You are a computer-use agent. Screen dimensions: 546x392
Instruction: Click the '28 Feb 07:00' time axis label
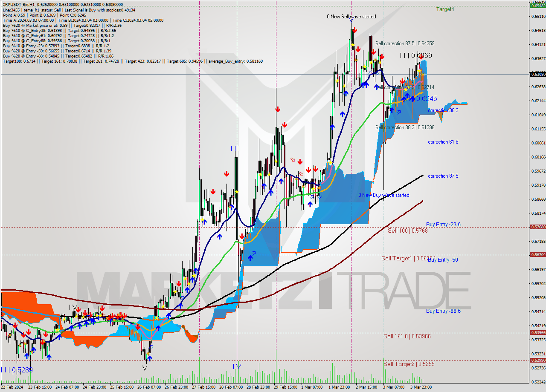click(232, 387)
